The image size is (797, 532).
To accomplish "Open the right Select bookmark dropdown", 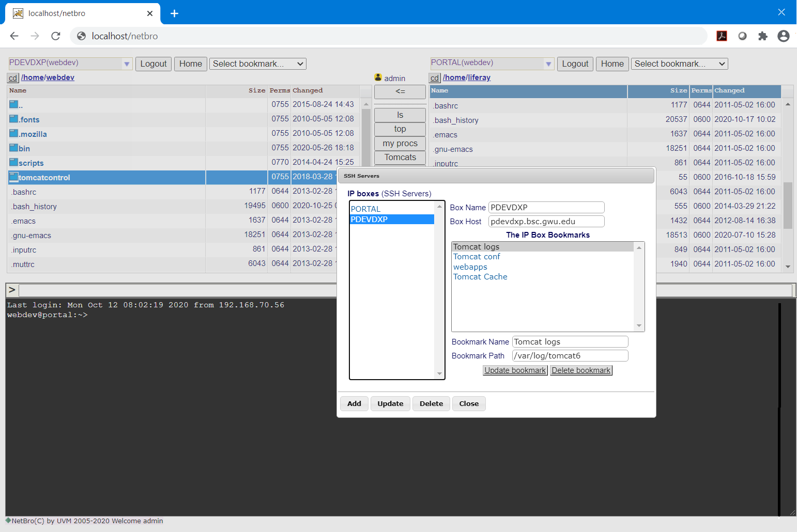I will (x=679, y=64).
